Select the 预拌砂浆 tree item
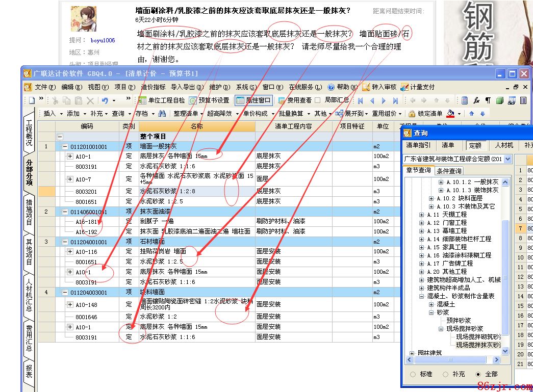 [x=458, y=321]
